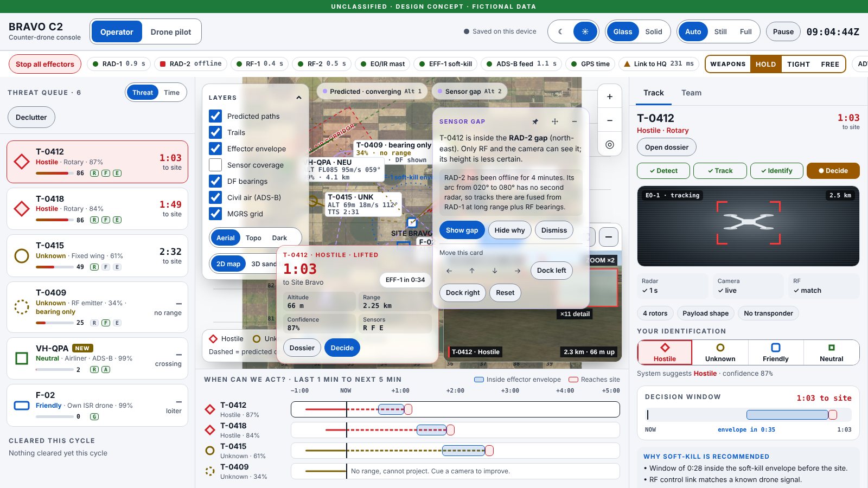
Task: Uncheck Trails layer
Action: (x=215, y=132)
